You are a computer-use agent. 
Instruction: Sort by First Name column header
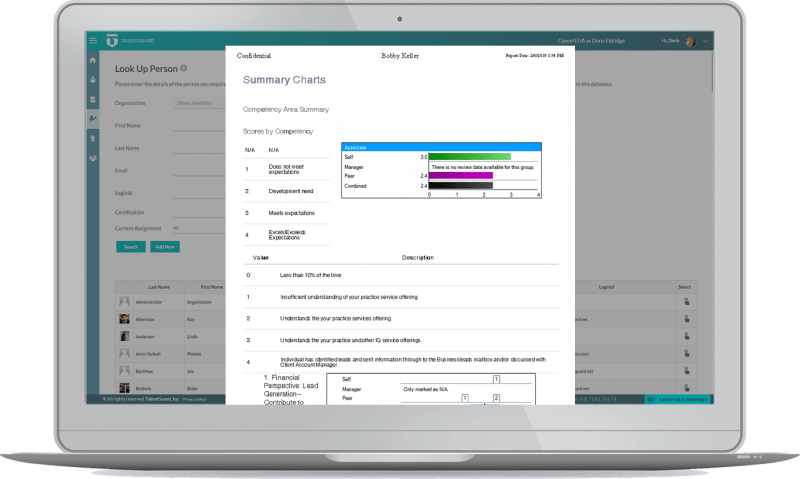(211, 286)
